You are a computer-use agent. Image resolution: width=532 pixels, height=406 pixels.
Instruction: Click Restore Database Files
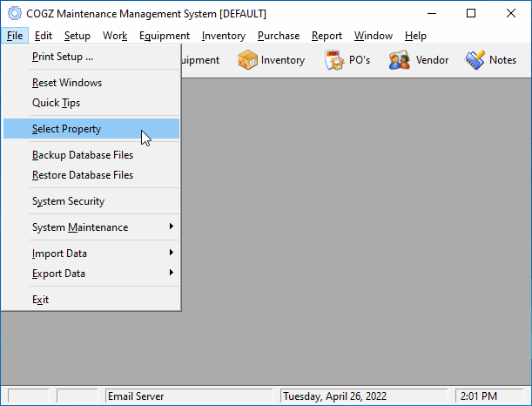(x=91, y=175)
